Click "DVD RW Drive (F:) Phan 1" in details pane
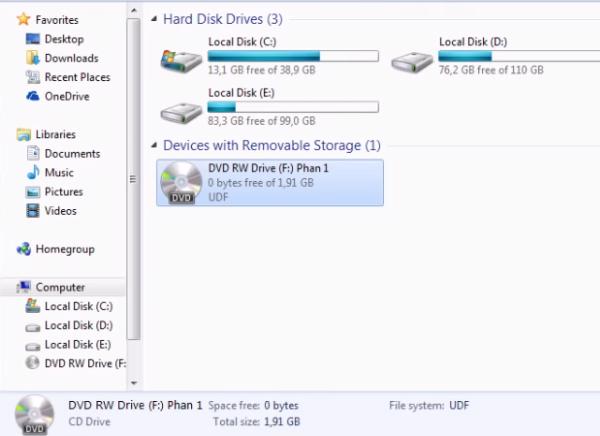The width and height of the screenshot is (600, 436). [x=135, y=405]
